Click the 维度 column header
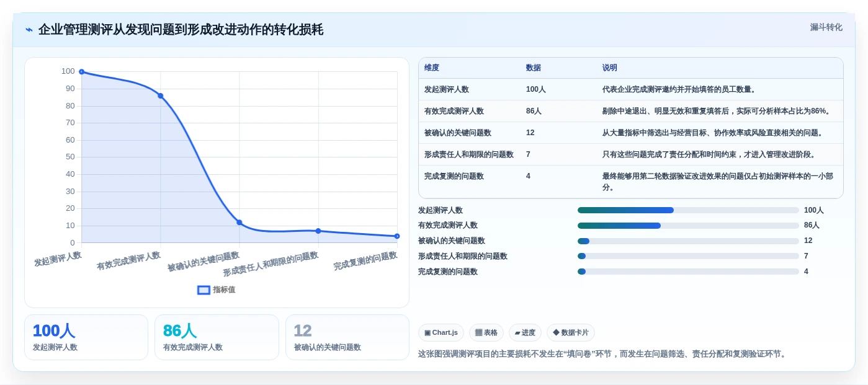 click(432, 68)
